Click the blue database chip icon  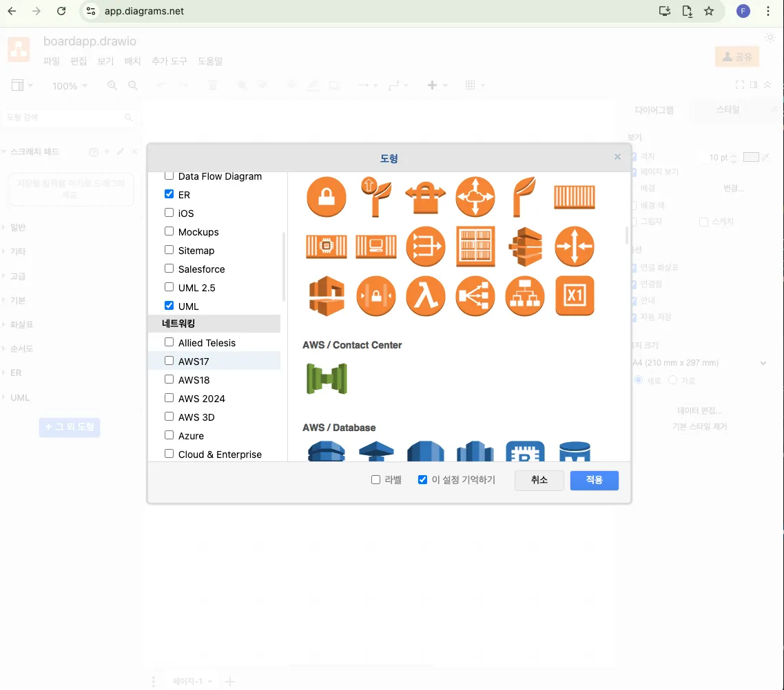pos(525,451)
